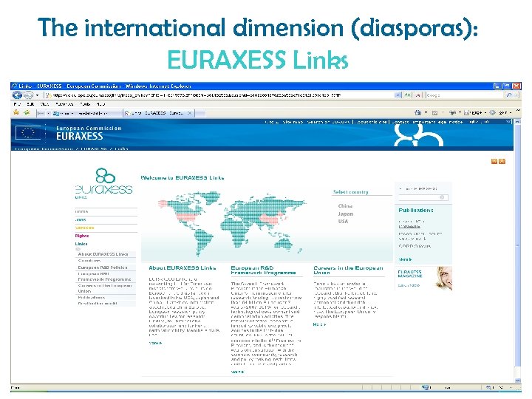Click More under R&D Framework Programme

[x=237, y=372]
